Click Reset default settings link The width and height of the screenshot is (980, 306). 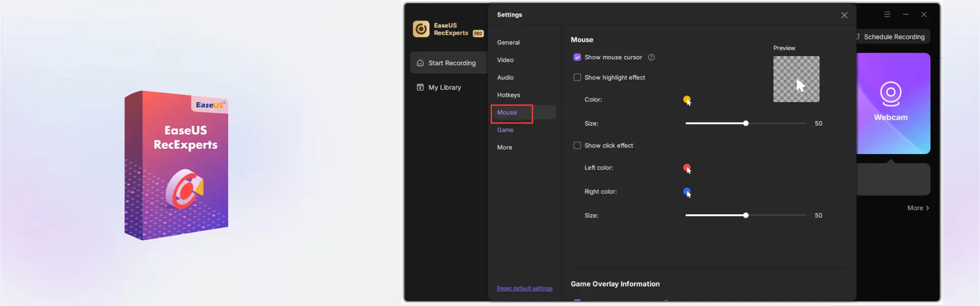(x=525, y=289)
